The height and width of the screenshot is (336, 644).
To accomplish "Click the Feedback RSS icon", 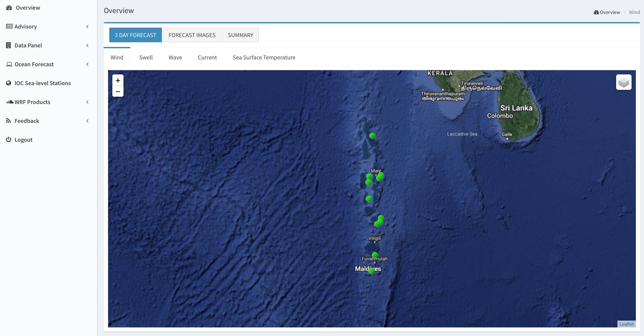I will coord(9,121).
